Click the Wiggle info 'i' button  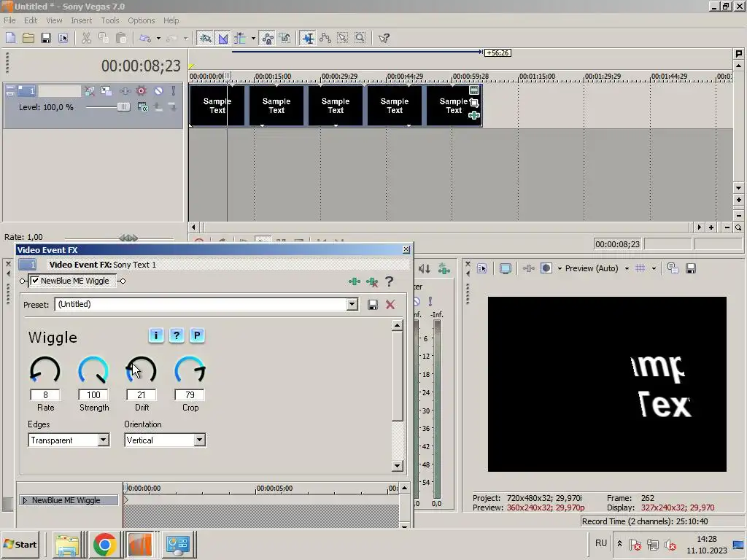(156, 335)
